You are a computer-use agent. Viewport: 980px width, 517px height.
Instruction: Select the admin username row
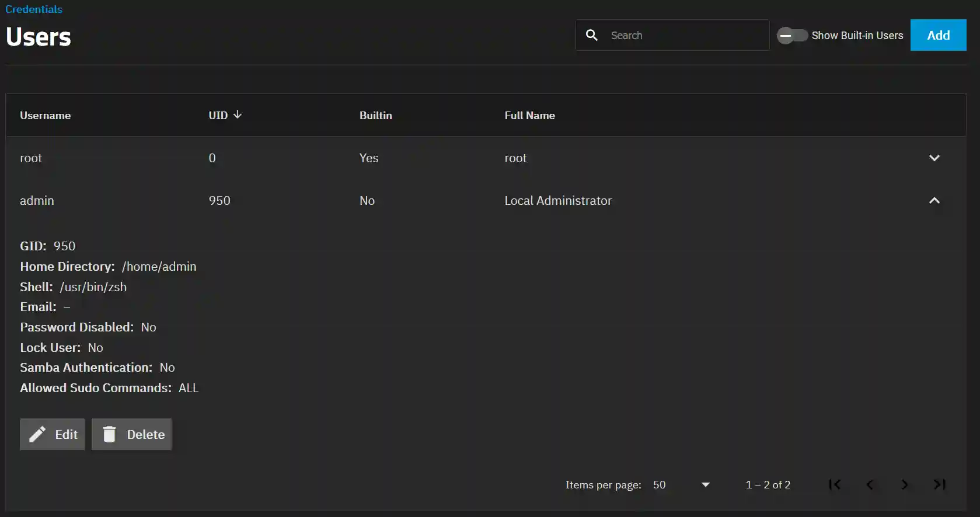pyautogui.click(x=37, y=201)
